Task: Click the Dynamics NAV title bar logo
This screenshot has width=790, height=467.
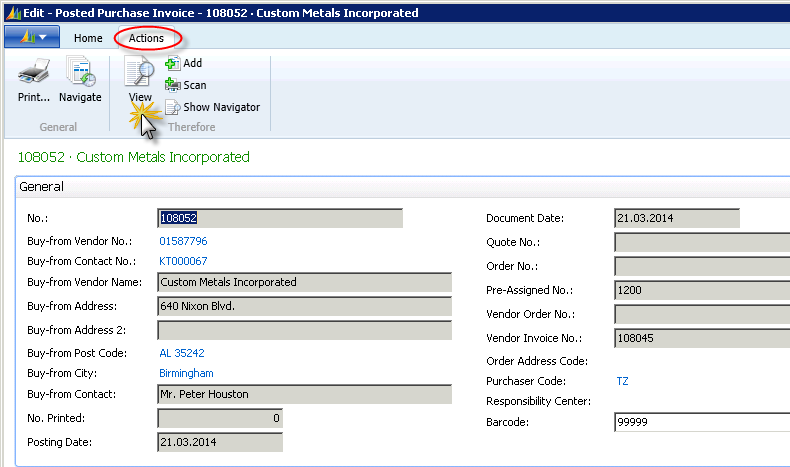Action: tap(11, 13)
